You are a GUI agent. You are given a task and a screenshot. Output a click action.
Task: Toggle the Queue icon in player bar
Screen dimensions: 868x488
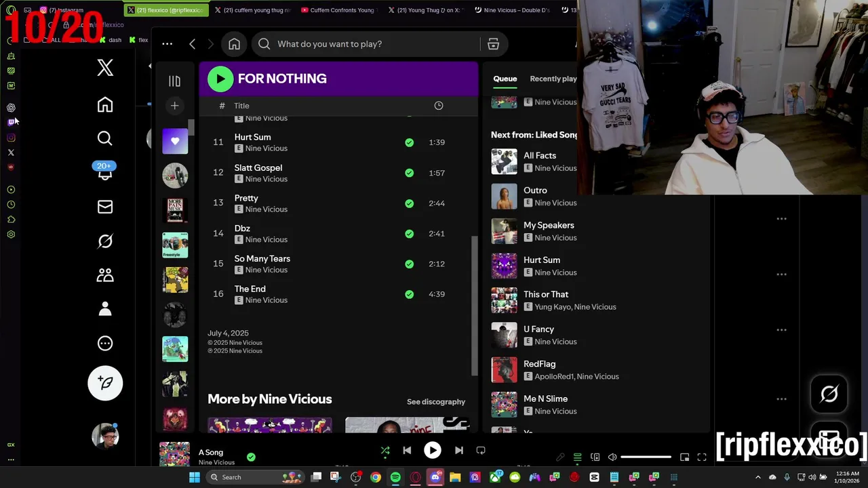578,457
